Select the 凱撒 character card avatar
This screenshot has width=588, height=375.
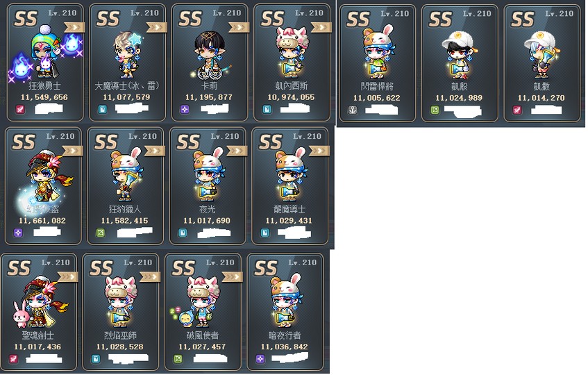click(x=541, y=54)
